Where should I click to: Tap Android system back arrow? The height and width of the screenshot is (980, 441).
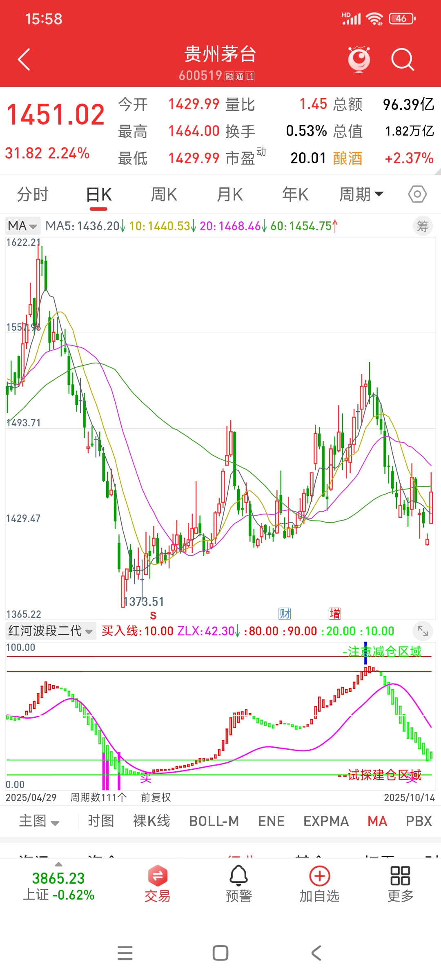coord(316,953)
